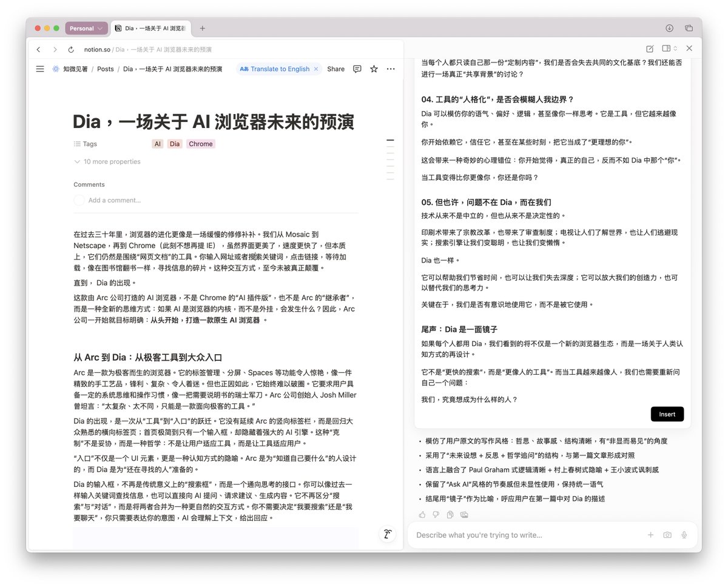Click the page title breadcrumb
Viewport: 728px width, 587px height.
173,69
